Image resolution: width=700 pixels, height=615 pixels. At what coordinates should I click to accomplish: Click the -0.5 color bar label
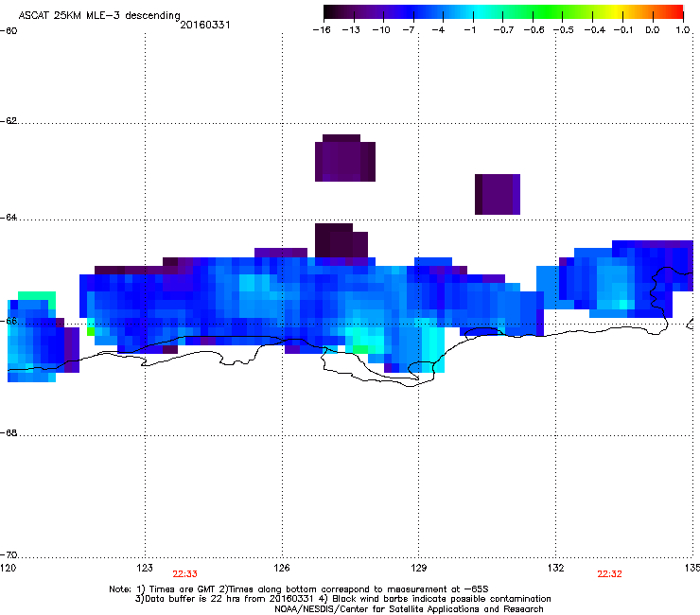(x=564, y=30)
